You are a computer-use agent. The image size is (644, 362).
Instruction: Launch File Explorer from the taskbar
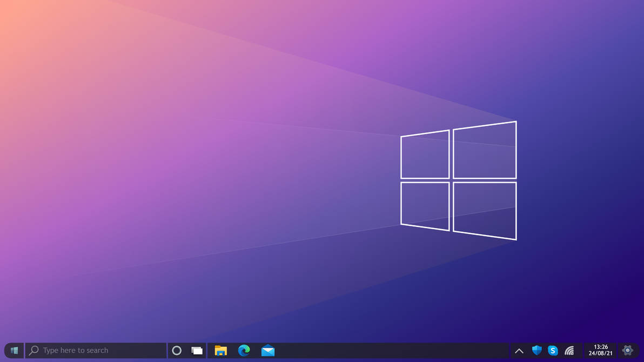[x=221, y=350]
